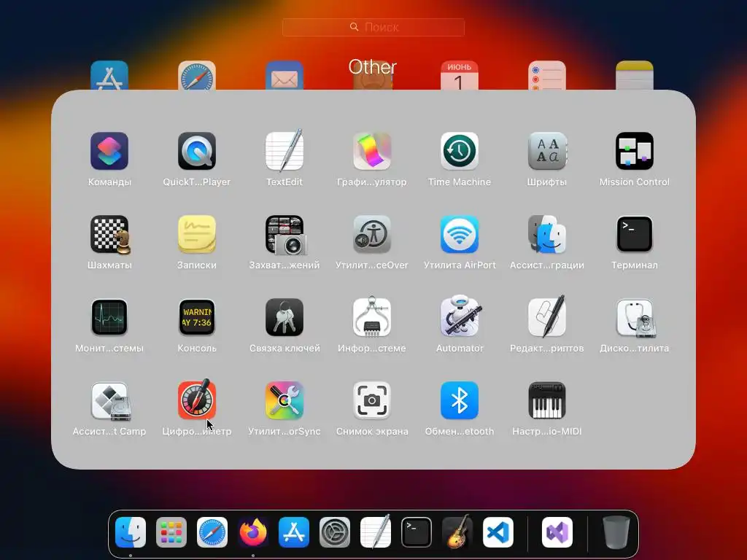The height and width of the screenshot is (560, 747).
Task: Open the Шахматы chess app
Action: (x=109, y=234)
